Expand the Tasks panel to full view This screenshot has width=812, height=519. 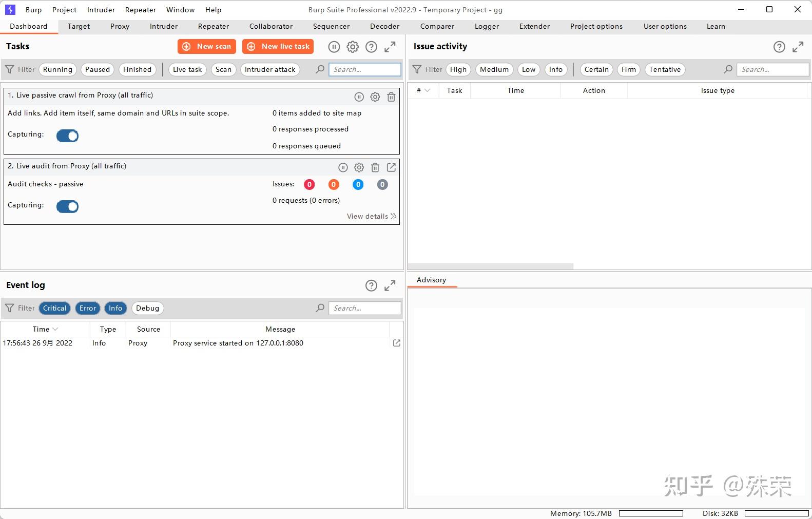point(390,47)
